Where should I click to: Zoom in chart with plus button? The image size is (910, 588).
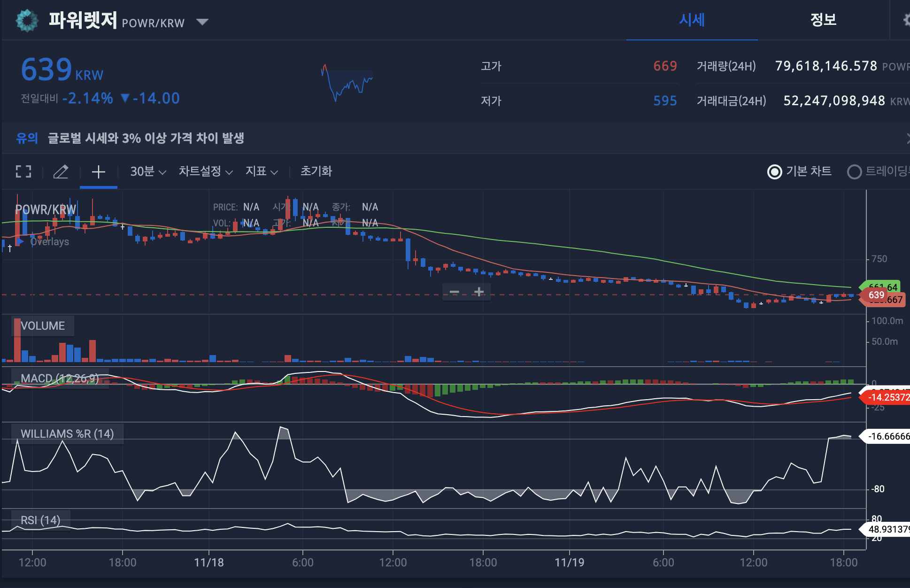point(479,292)
